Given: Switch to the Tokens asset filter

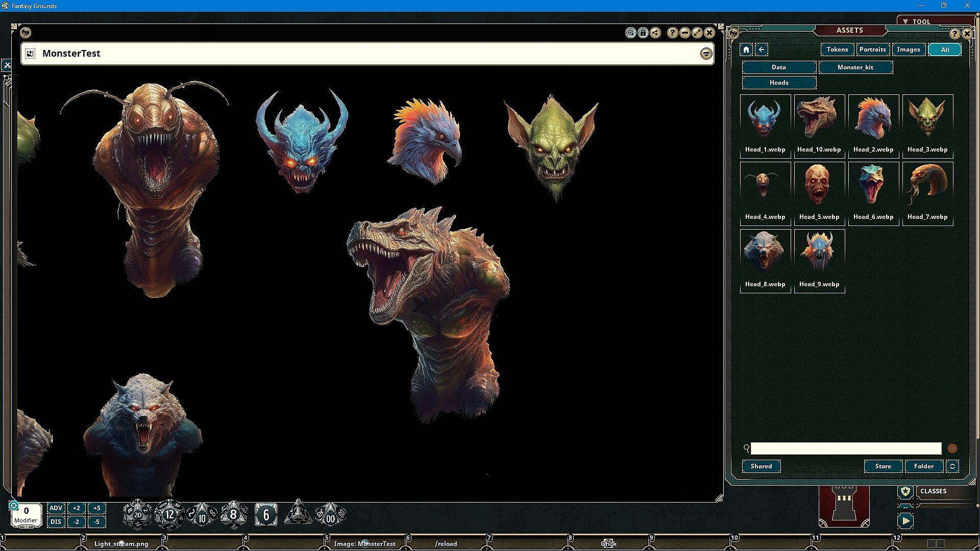Looking at the screenshot, I should pyautogui.click(x=837, y=49).
